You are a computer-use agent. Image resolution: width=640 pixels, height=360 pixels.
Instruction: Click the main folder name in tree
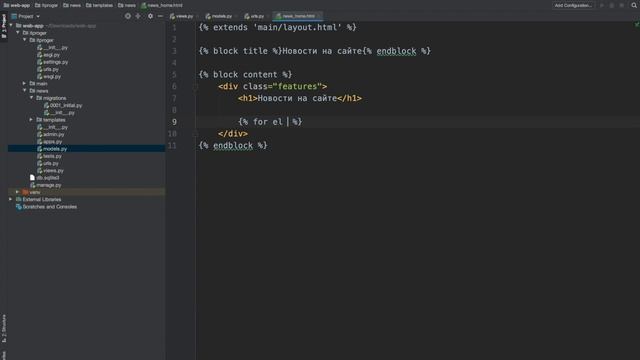42,84
